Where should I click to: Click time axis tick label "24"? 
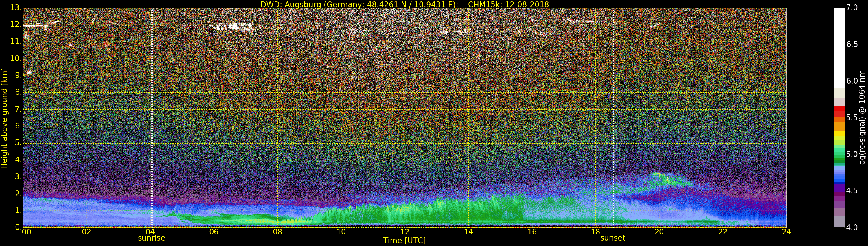(x=786, y=232)
